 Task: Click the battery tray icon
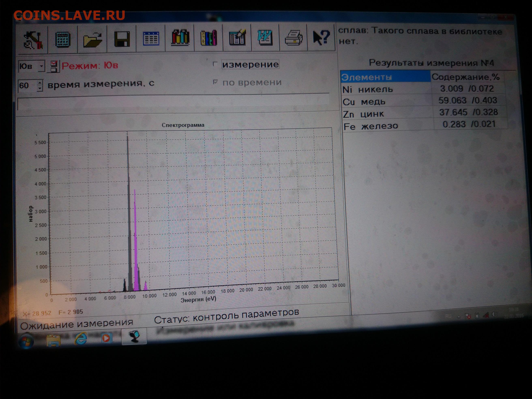pos(477,315)
